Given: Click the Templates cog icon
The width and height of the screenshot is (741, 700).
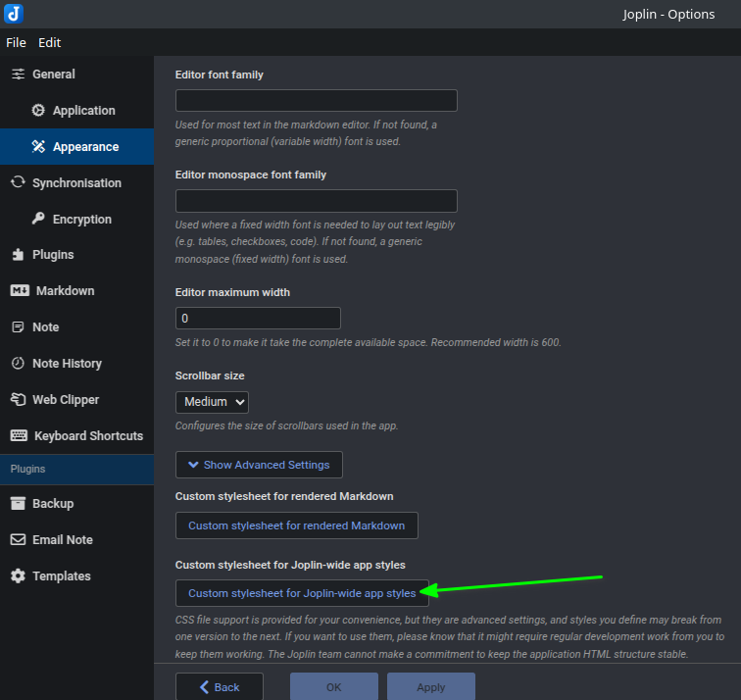Looking at the screenshot, I should [x=18, y=575].
